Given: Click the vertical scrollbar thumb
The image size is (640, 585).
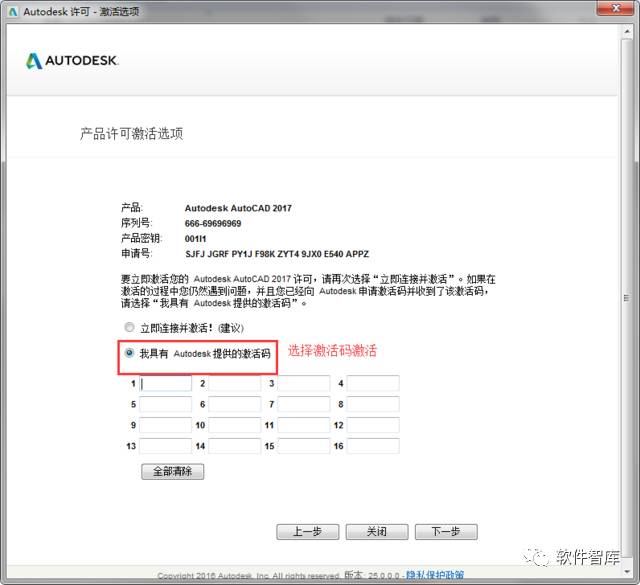Looking at the screenshot, I should click(x=627, y=298).
